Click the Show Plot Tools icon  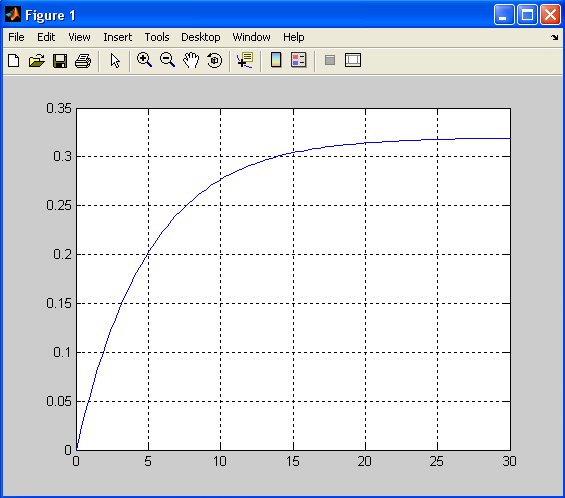(x=353, y=60)
